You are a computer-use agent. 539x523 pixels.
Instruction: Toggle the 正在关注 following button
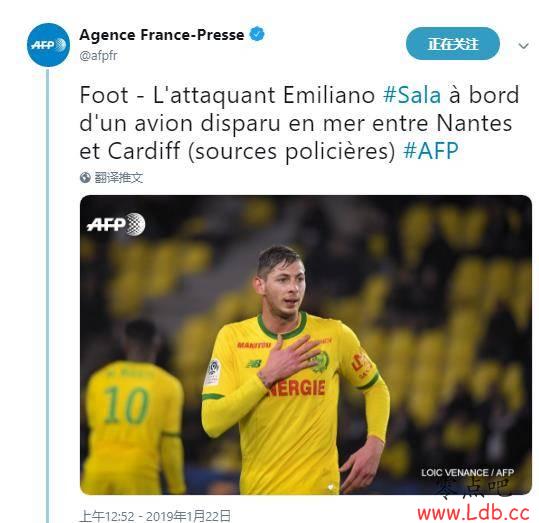(452, 44)
